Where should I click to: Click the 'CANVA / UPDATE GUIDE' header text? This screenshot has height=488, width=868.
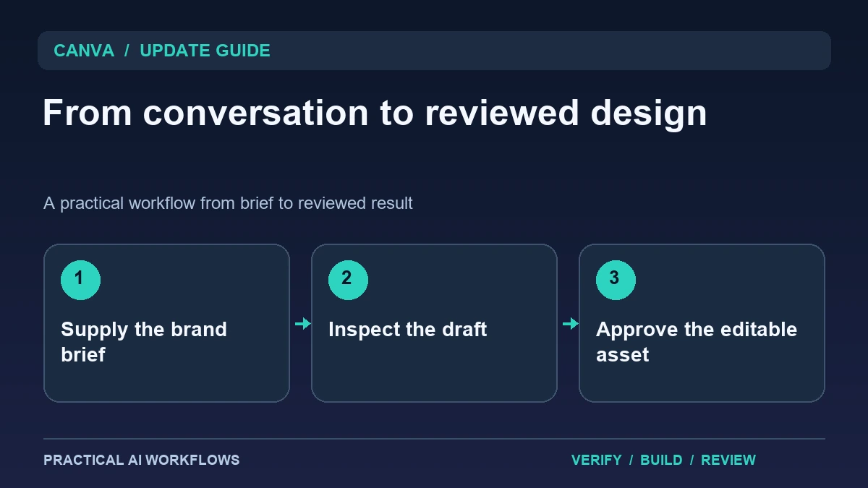click(x=162, y=51)
